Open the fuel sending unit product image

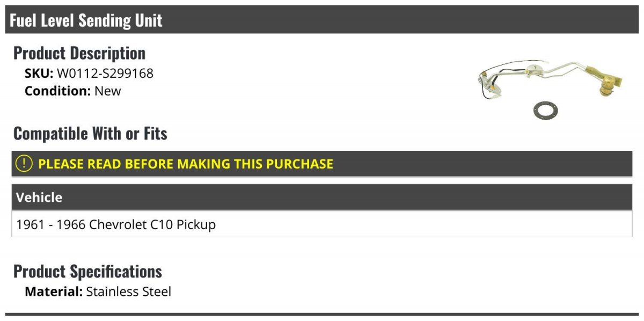(550, 88)
